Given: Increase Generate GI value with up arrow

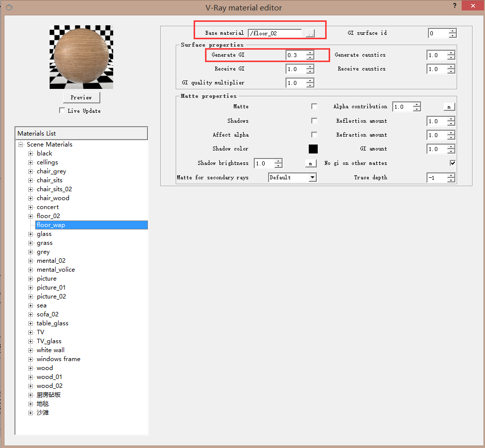Looking at the screenshot, I should coord(310,53).
